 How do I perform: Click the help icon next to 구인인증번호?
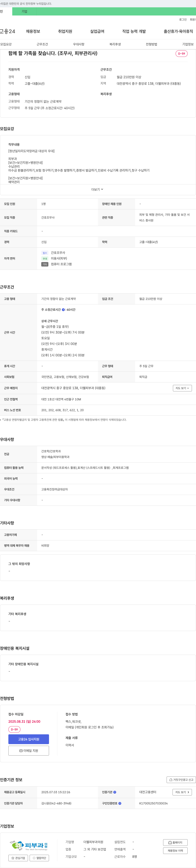(120, 803)
